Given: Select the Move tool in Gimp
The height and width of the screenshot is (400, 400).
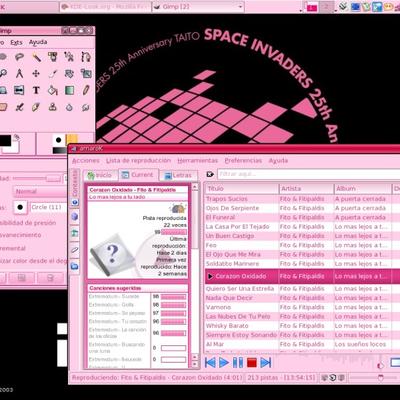Looking at the screenshot, I should (36, 73).
